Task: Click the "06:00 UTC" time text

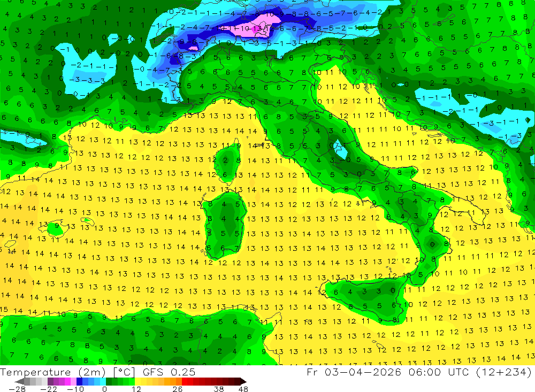Action: (438, 372)
